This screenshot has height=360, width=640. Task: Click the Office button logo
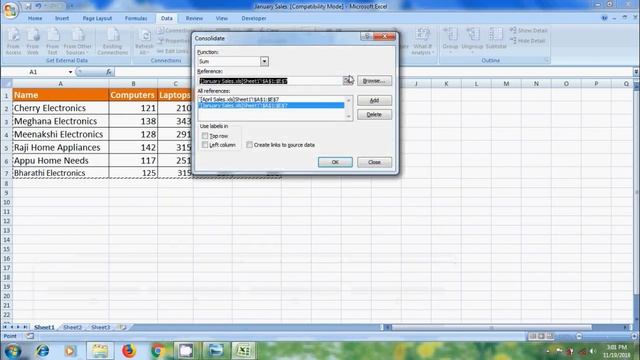(10, 10)
